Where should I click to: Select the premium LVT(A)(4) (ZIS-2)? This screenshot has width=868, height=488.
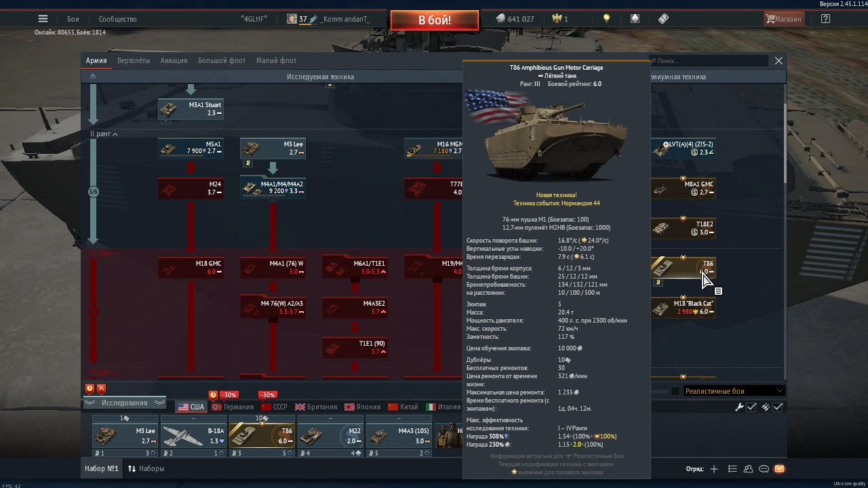click(683, 148)
